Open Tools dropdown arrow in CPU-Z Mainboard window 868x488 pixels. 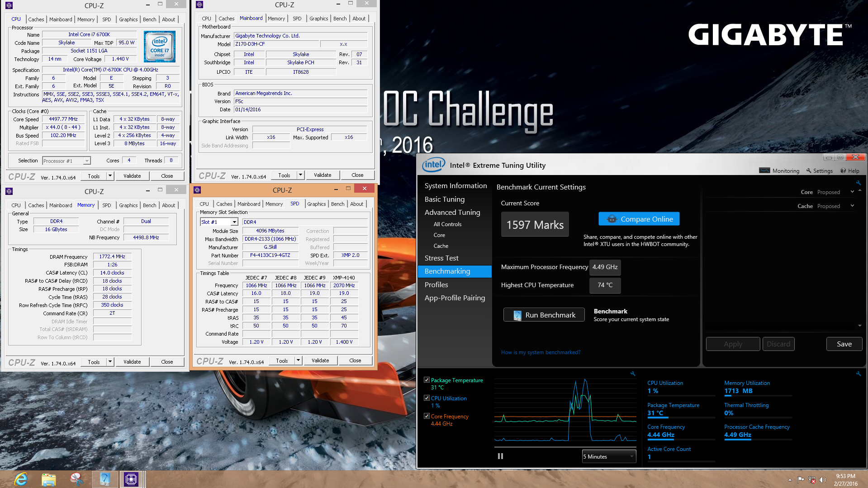[300, 175]
